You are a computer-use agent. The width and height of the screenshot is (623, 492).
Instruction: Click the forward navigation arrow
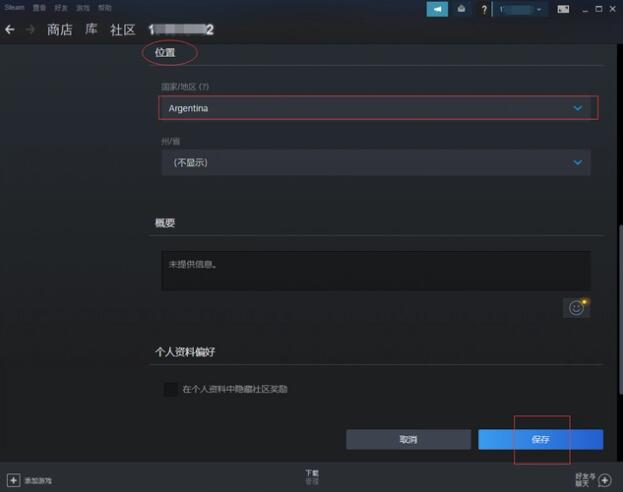(x=30, y=30)
